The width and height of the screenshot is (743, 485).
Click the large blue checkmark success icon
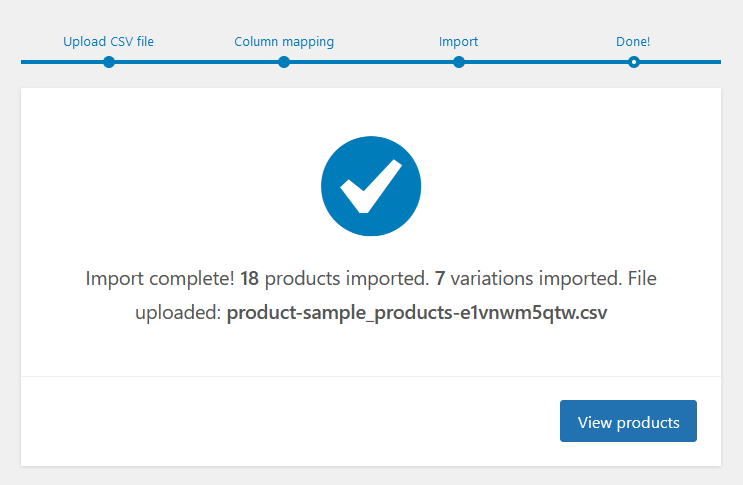[x=371, y=186]
